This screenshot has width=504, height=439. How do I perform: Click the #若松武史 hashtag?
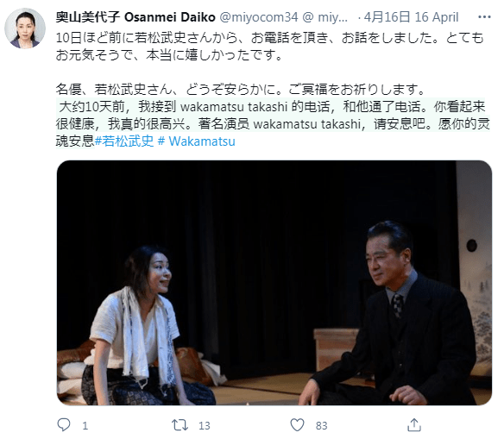(x=124, y=141)
